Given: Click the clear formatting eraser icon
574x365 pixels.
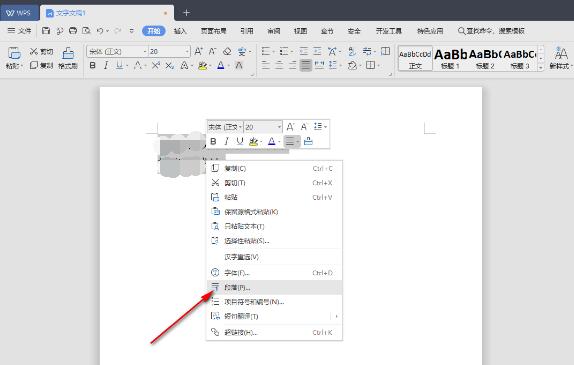Looking at the screenshot, I should pyautogui.click(x=227, y=52).
